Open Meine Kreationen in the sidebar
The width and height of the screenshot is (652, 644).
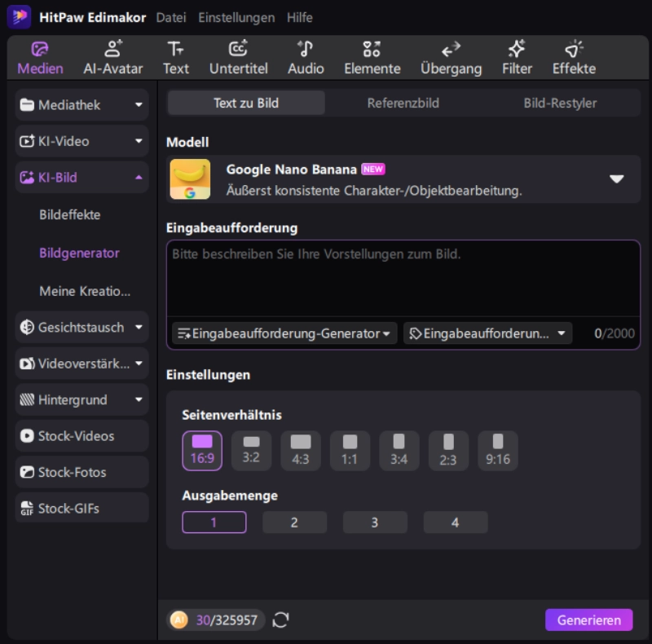(x=85, y=291)
